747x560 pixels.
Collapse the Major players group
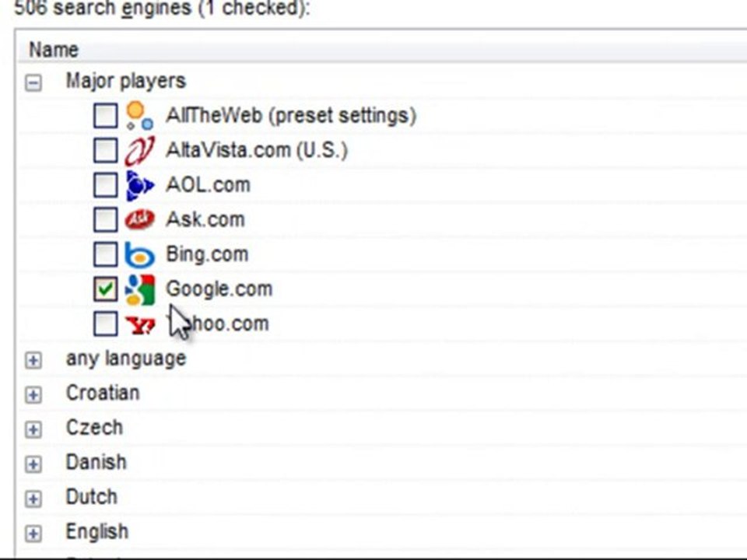point(33,83)
